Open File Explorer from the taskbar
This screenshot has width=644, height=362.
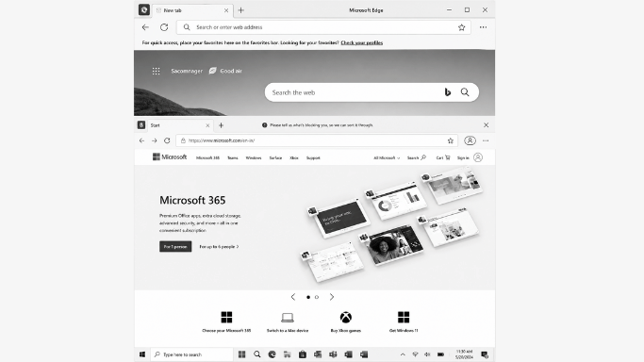point(287,354)
